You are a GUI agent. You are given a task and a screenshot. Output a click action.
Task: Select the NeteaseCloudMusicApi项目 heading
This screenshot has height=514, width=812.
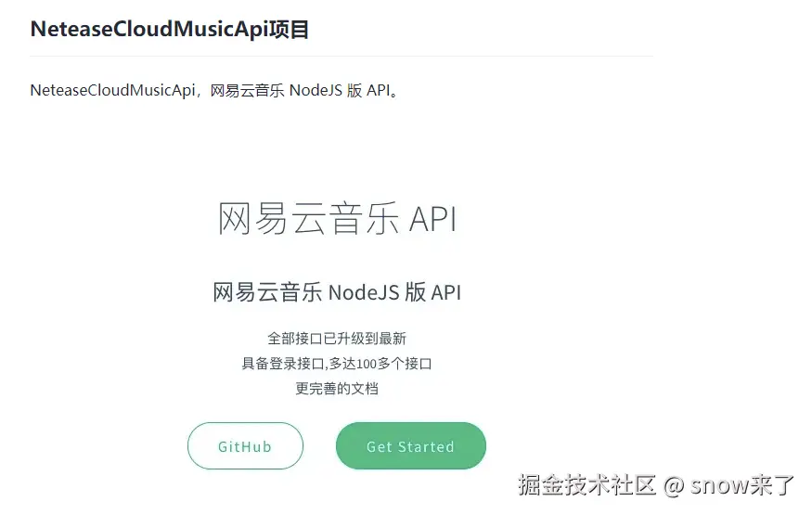click(169, 29)
